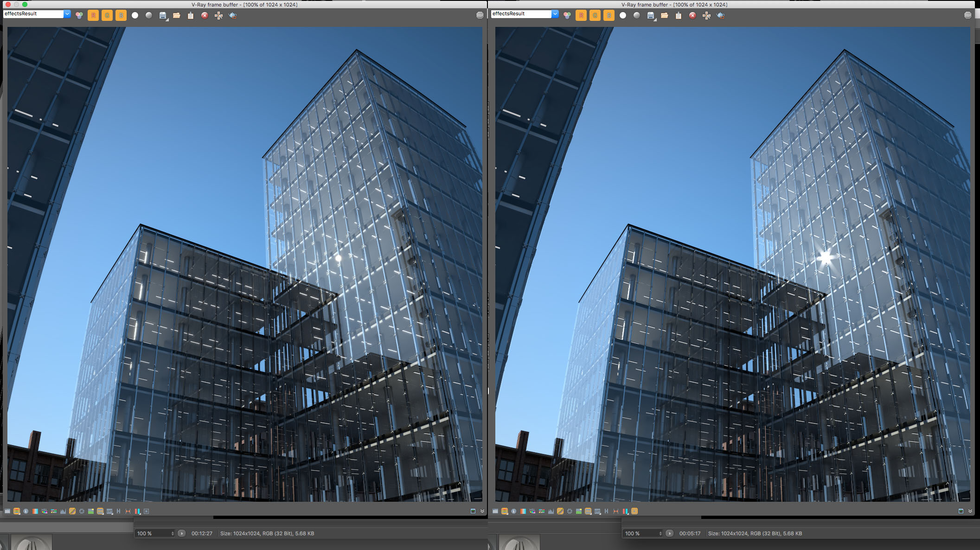This screenshot has height=550, width=980.
Task: Toggle LUT icon in right bottom toolbar
Action: (597, 511)
